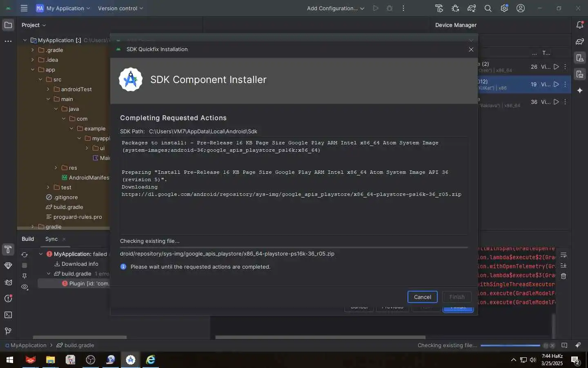Open the Project view selector dropdown
This screenshot has width=588, height=368.
pyautogui.click(x=34, y=25)
